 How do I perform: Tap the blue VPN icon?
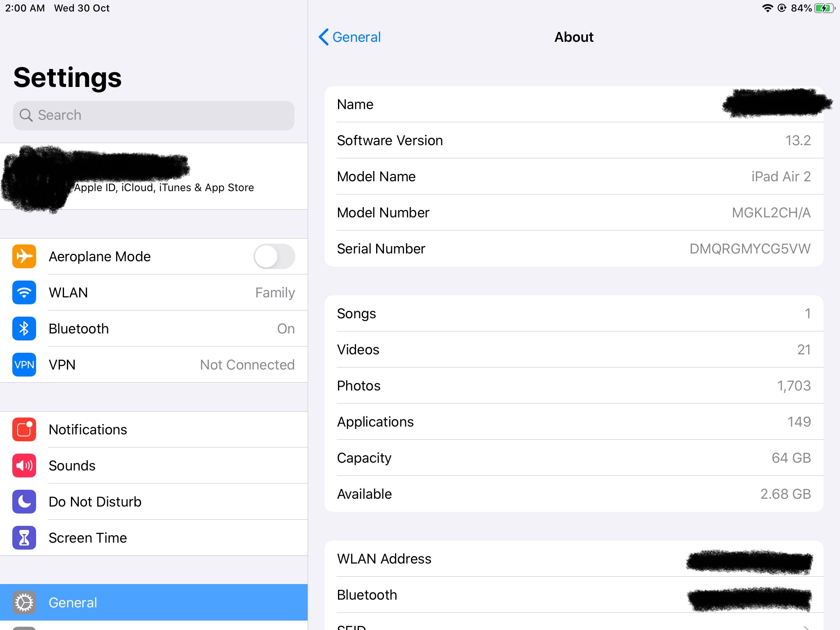tap(24, 365)
